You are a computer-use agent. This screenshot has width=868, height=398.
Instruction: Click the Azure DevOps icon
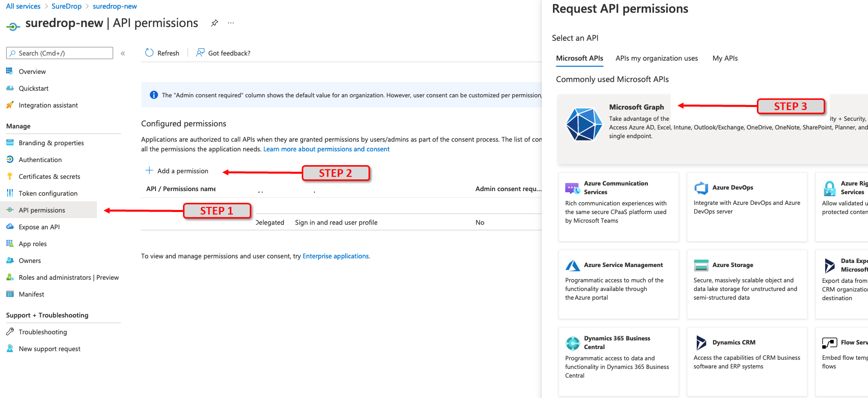click(x=701, y=188)
